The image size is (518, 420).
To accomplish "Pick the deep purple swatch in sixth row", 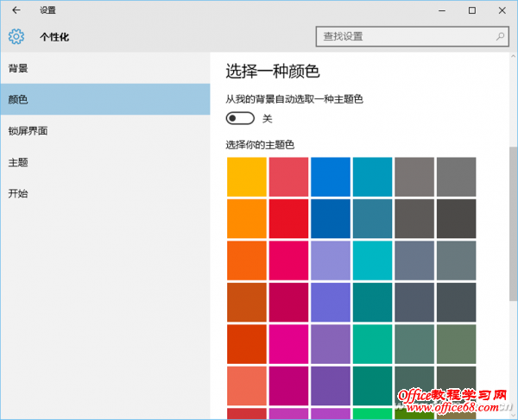I will point(331,386).
